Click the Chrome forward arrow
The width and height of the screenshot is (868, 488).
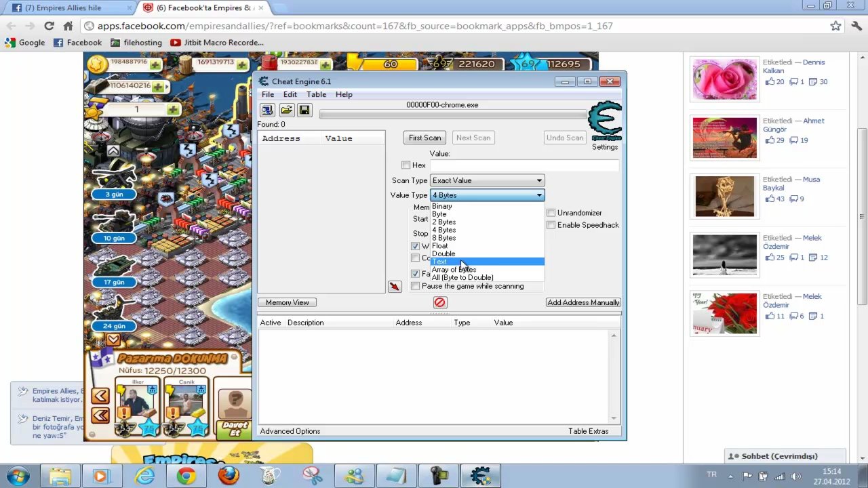[x=29, y=26]
